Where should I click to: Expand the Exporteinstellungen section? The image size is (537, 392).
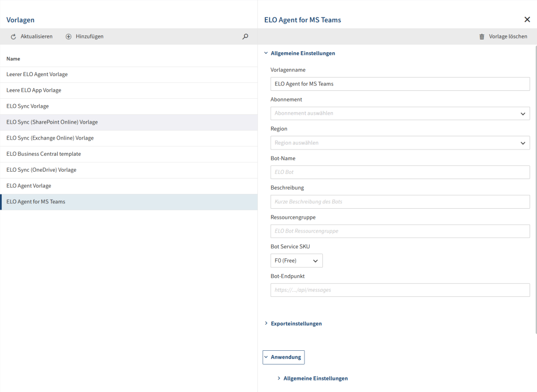[293, 323]
